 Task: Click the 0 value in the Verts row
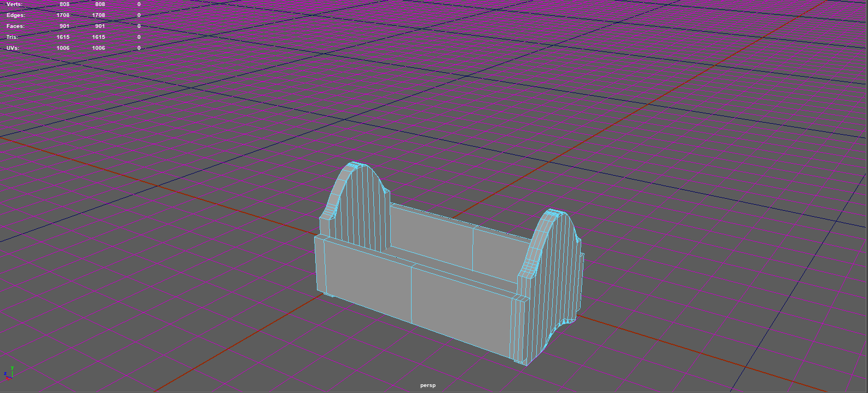(x=139, y=4)
